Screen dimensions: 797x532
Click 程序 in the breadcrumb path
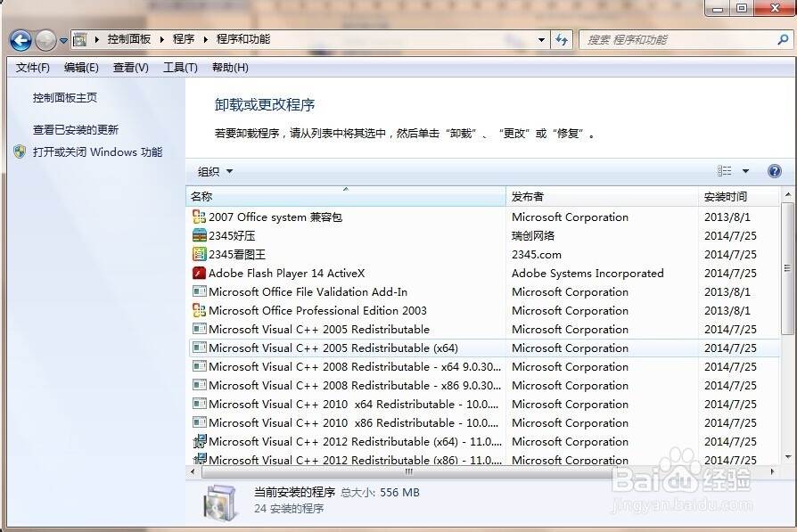tap(184, 39)
